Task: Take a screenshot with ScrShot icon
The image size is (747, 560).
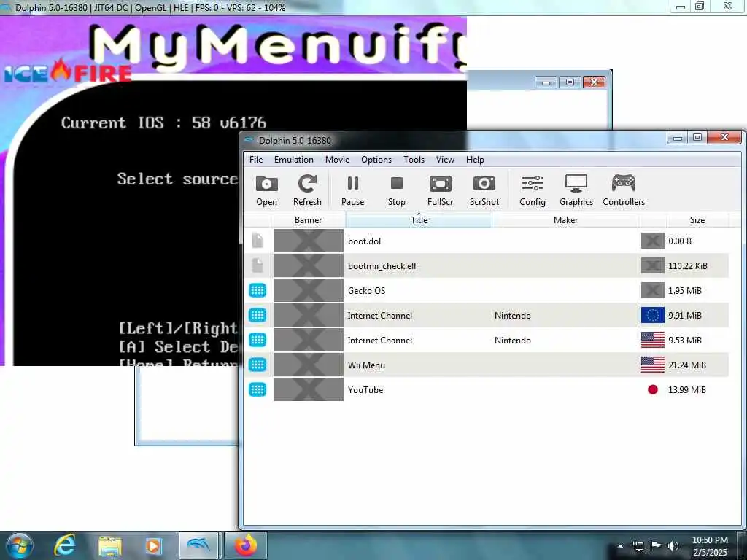Action: (484, 190)
